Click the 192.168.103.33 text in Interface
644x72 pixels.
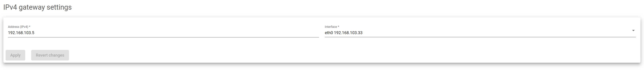(348, 33)
